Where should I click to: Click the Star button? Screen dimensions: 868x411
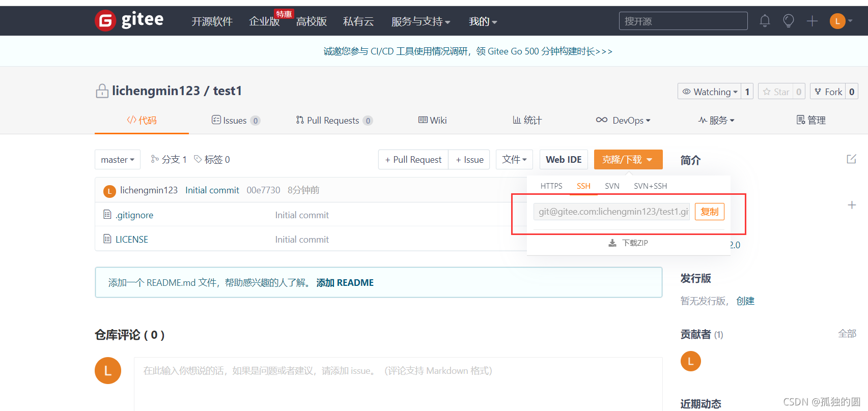pyautogui.click(x=776, y=92)
